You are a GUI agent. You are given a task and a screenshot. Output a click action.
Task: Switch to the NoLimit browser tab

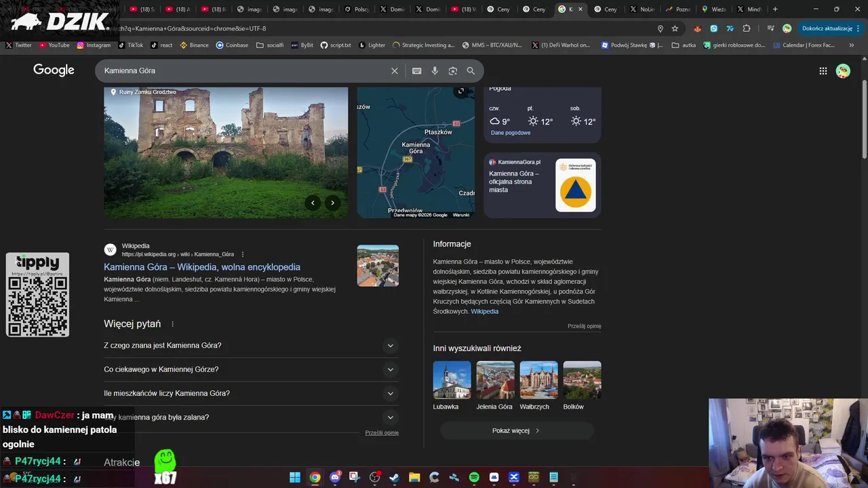coord(642,9)
